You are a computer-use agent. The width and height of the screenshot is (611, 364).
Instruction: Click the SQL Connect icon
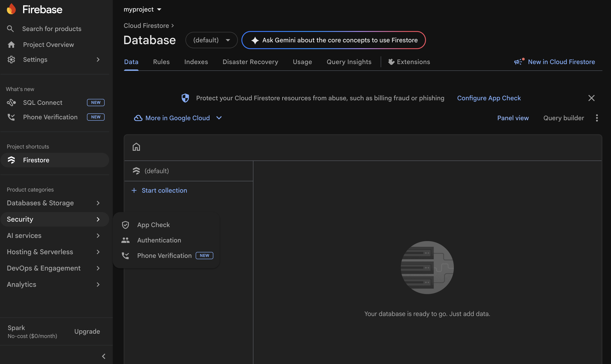[x=11, y=103]
